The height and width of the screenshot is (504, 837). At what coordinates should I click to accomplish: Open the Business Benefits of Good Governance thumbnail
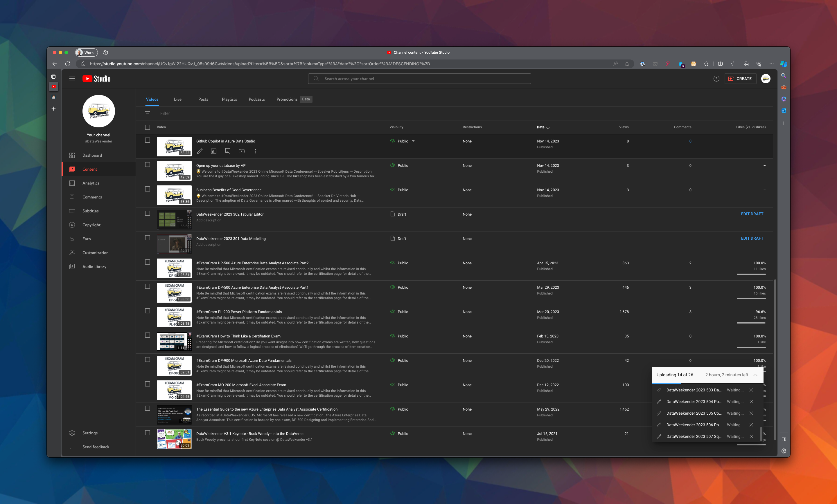pyautogui.click(x=174, y=195)
